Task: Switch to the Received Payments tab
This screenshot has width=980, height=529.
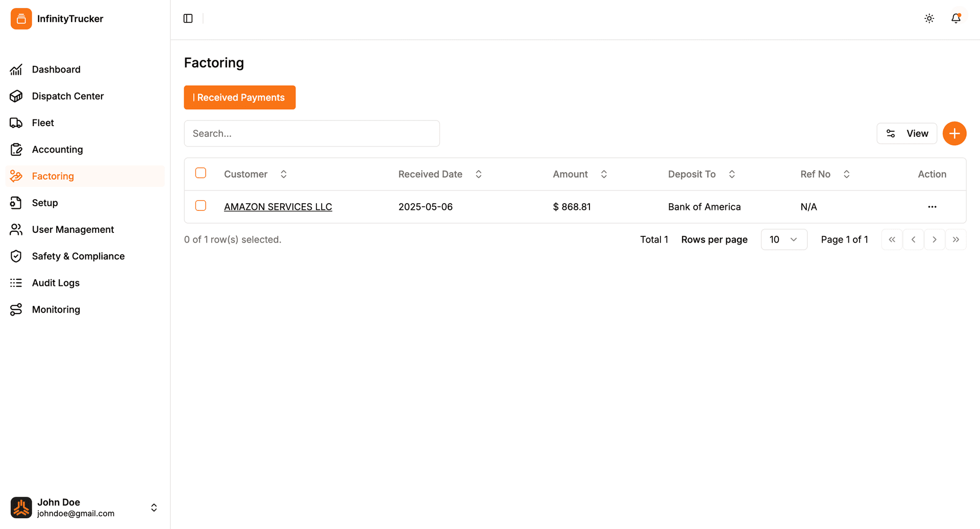Action: coord(239,97)
